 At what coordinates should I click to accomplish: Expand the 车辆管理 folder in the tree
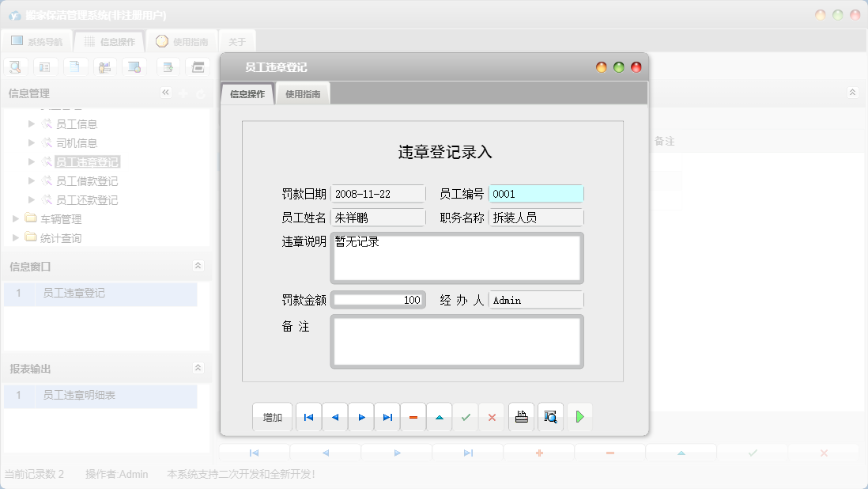pyautogui.click(x=15, y=219)
